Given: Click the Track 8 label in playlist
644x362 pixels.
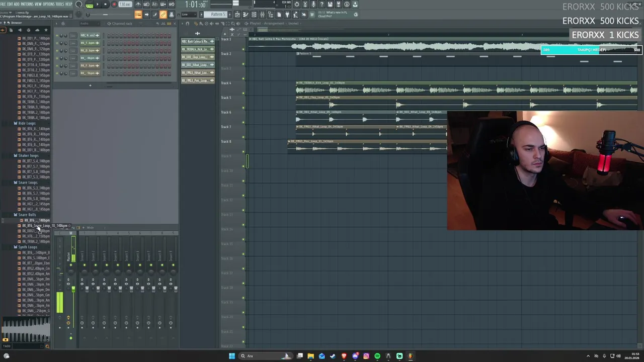Looking at the screenshot, I should [x=226, y=141].
